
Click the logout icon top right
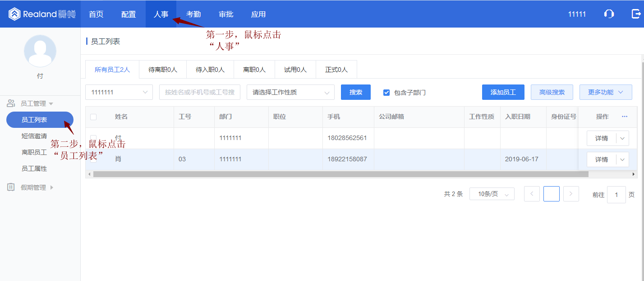[x=636, y=14]
